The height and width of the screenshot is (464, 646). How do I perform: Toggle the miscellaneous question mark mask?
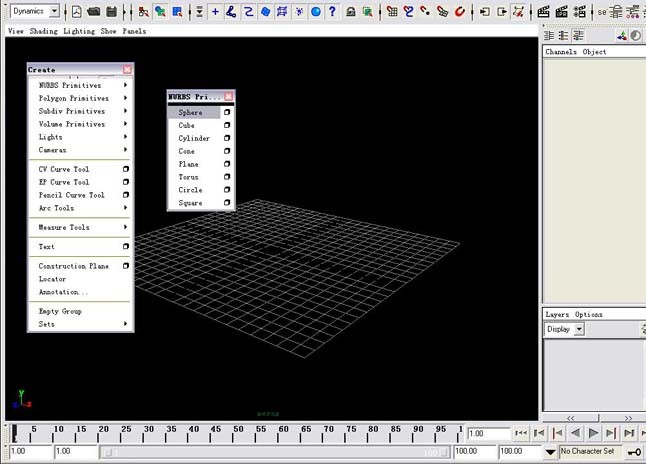coord(332,12)
